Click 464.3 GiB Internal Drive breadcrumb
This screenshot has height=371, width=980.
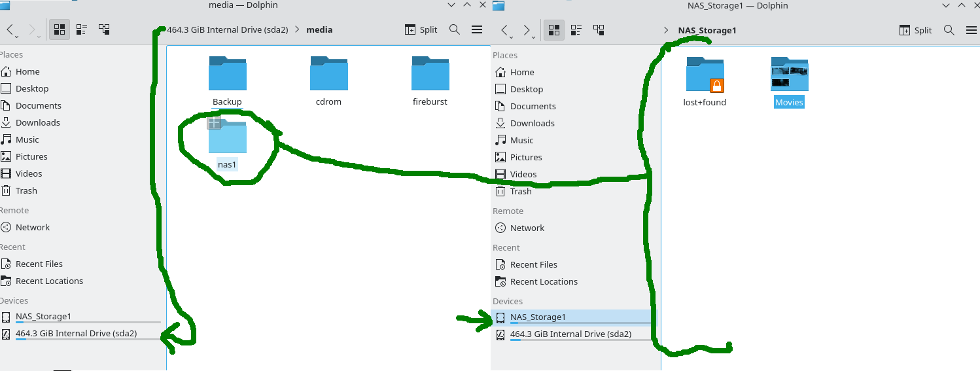point(228,29)
